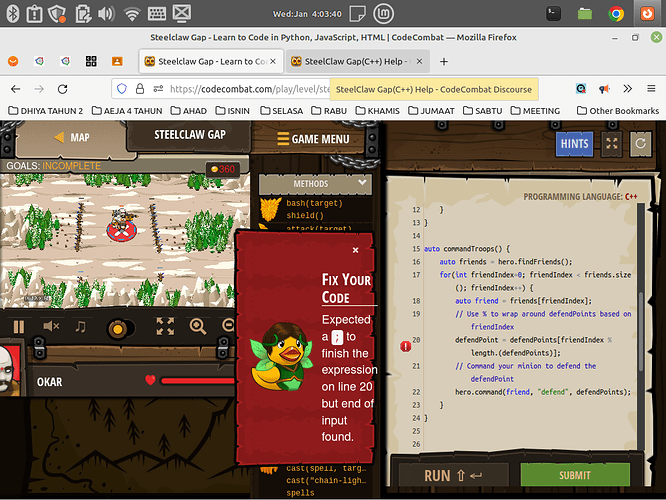
Task: Go back in browser history
Action: [x=16, y=89]
